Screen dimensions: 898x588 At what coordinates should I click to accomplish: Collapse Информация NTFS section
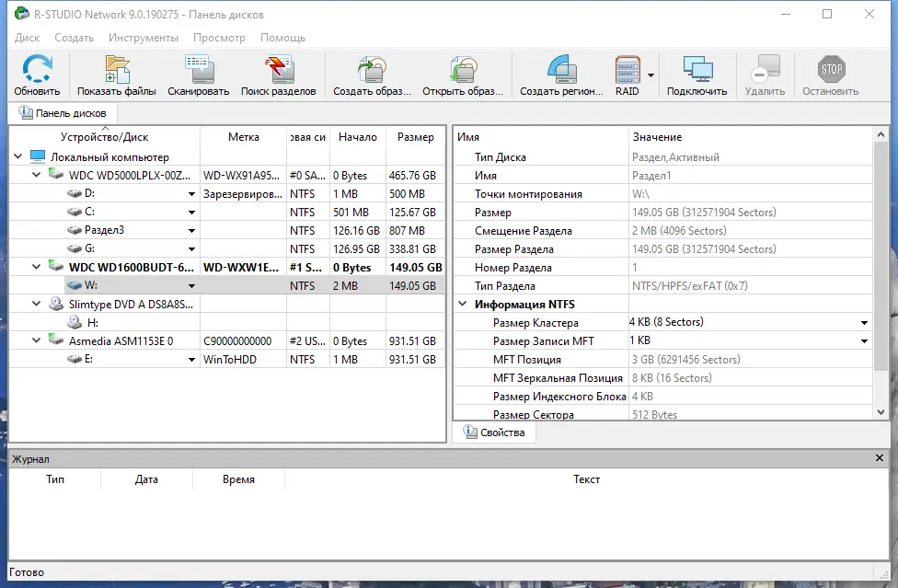(x=463, y=304)
